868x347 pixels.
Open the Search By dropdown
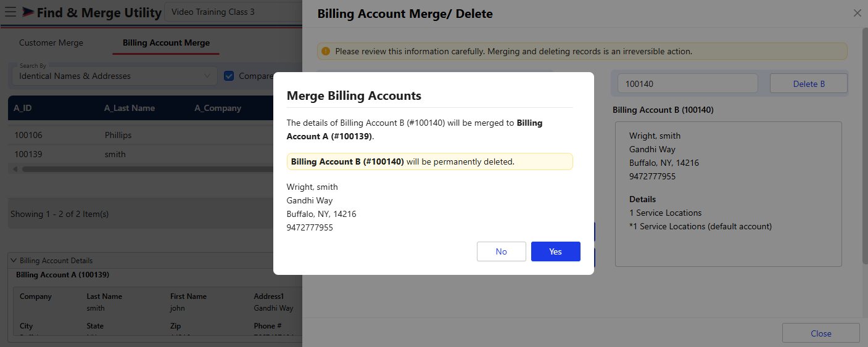pyautogui.click(x=115, y=76)
